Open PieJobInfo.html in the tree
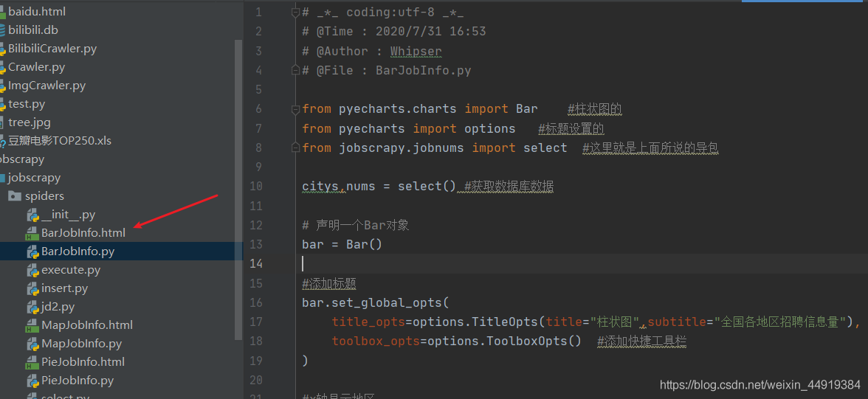Viewport: 868px width, 399px height. pyautogui.click(x=83, y=362)
